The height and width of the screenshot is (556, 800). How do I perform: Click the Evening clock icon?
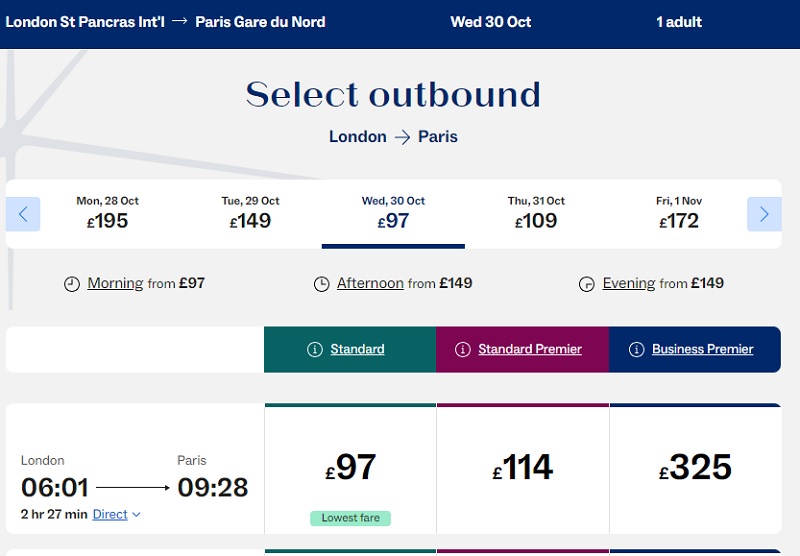click(x=587, y=284)
